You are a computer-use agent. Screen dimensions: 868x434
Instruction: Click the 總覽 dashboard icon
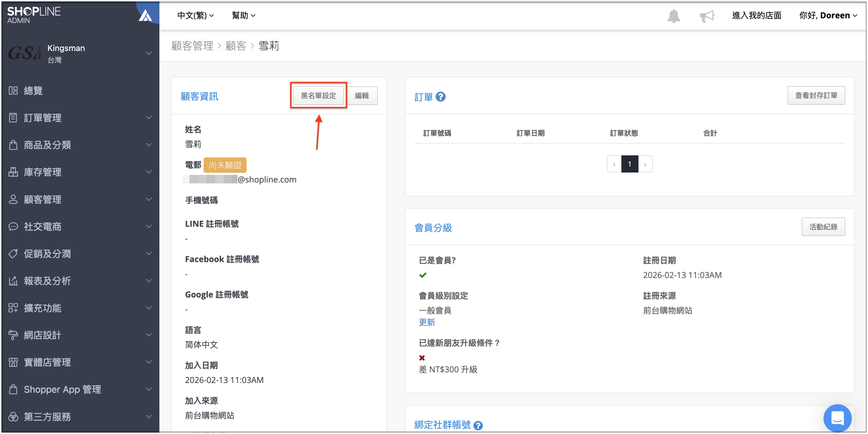[13, 90]
